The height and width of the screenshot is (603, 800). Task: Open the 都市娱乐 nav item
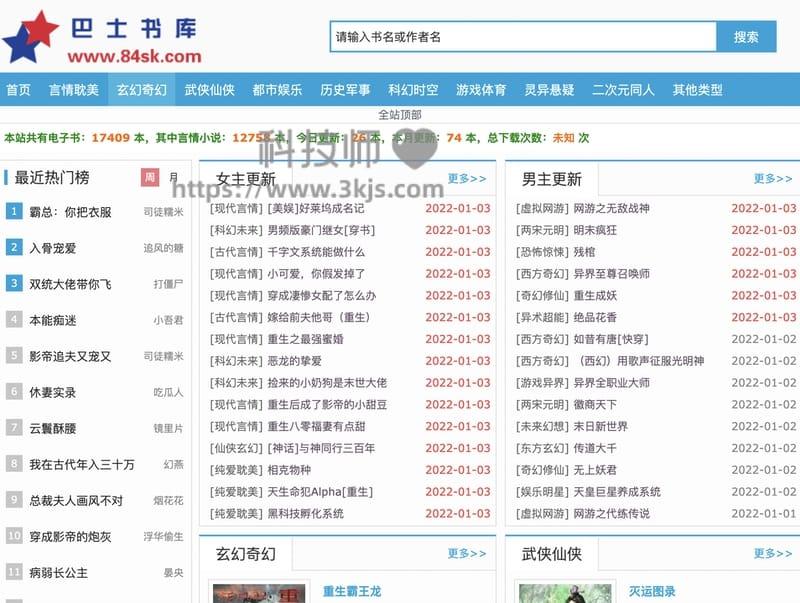click(x=277, y=90)
